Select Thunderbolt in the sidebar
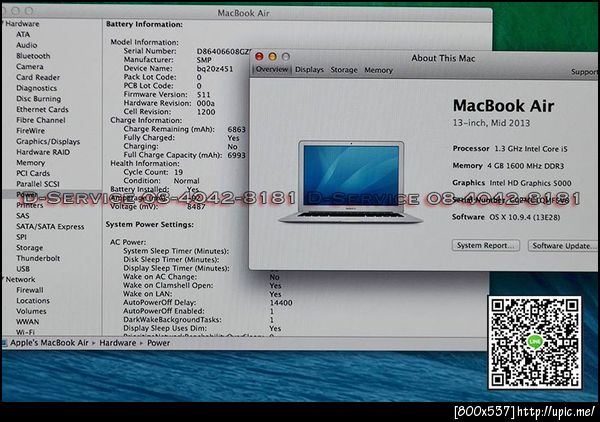This screenshot has height=422, width=600. 38,258
